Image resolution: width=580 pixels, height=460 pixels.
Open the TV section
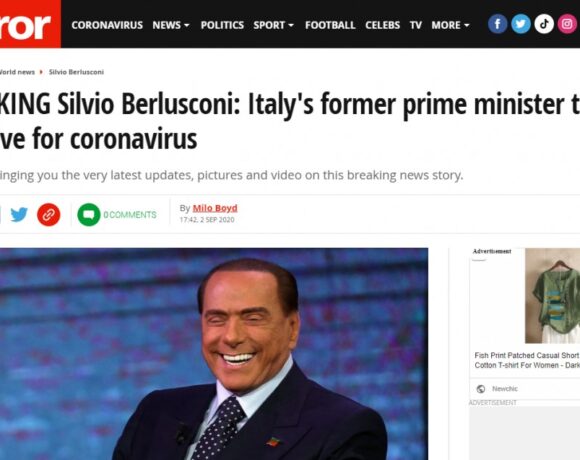[x=416, y=25]
